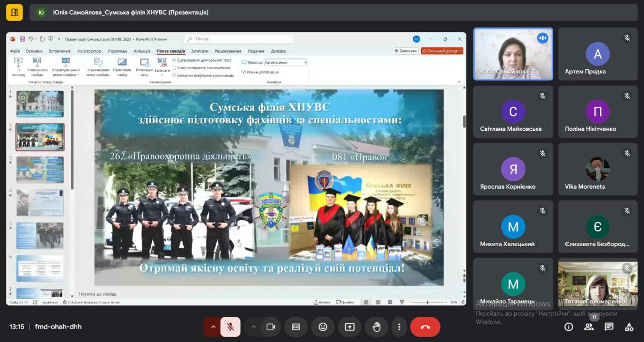The height and width of the screenshot is (342, 644).
Task: Turn on the camera in Meet
Action: coord(270,327)
